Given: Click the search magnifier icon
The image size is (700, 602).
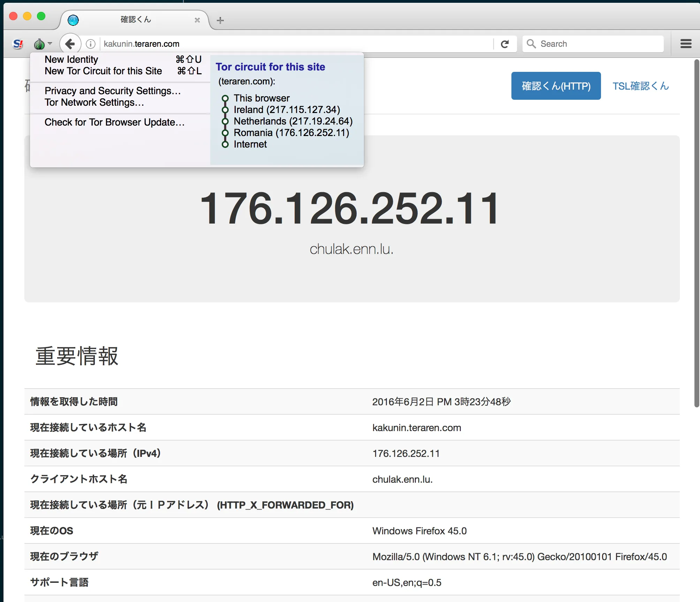Looking at the screenshot, I should point(531,43).
